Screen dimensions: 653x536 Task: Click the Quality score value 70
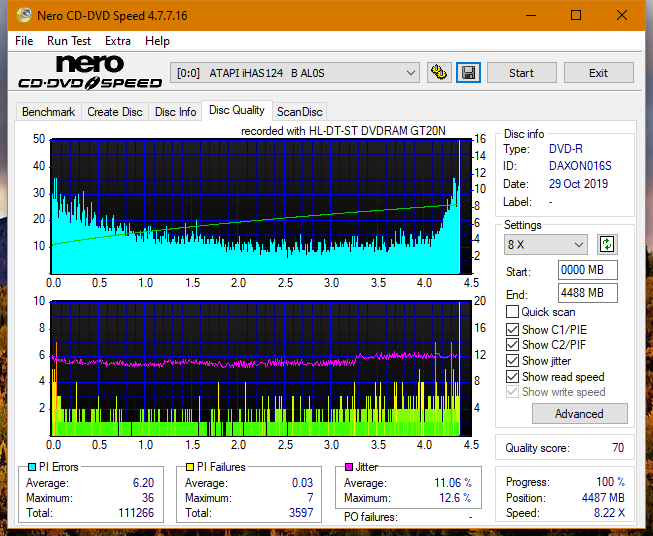[x=618, y=448]
